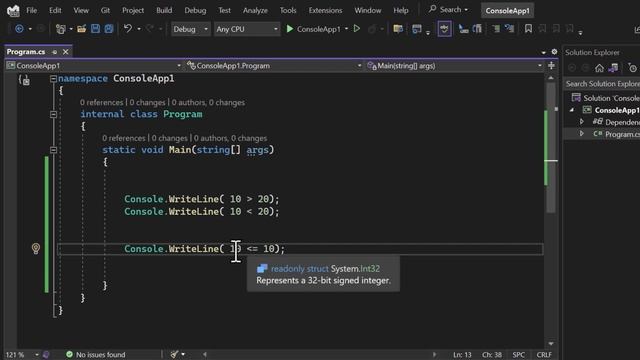Open the Solution Explorer Home icon
Viewport: 640px width, 360px height.
click(x=599, y=68)
